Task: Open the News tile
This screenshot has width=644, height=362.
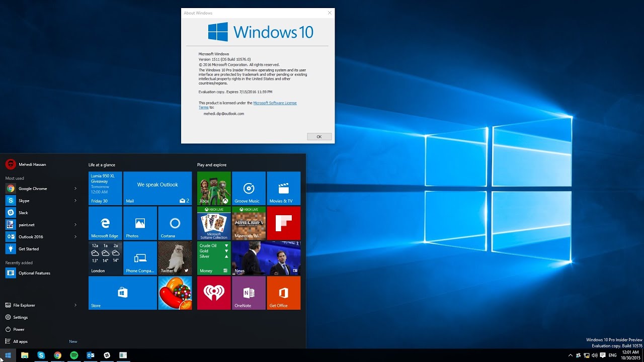Action: (x=266, y=258)
